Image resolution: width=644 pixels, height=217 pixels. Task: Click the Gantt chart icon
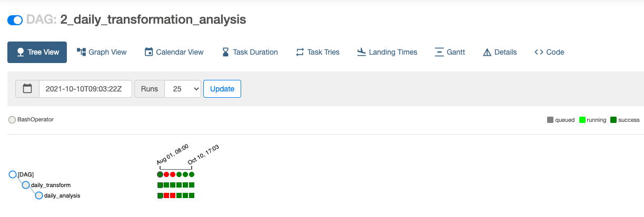(439, 52)
